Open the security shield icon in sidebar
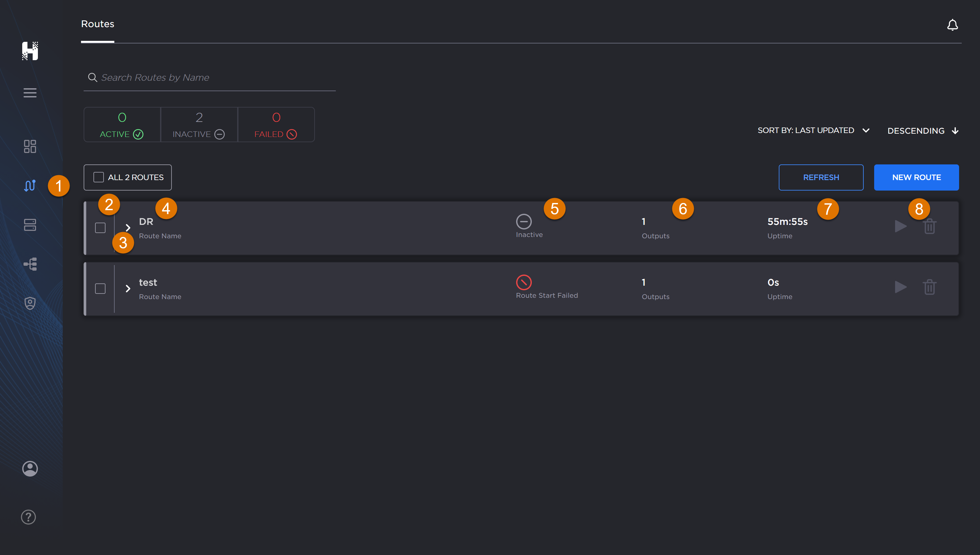The width and height of the screenshot is (980, 555). tap(30, 303)
